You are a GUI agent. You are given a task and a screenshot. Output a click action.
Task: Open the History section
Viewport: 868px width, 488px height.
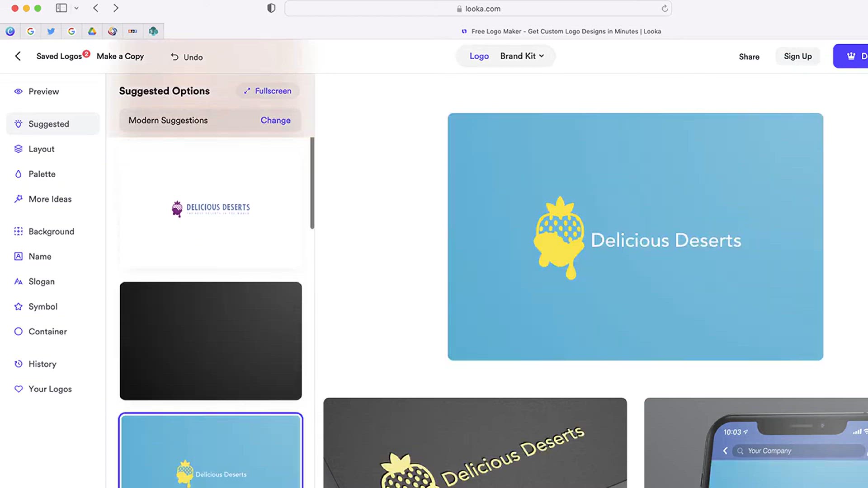(53, 364)
